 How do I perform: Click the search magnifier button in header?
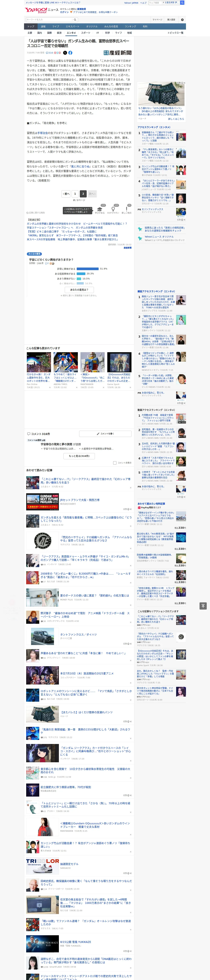tap(75, 19)
